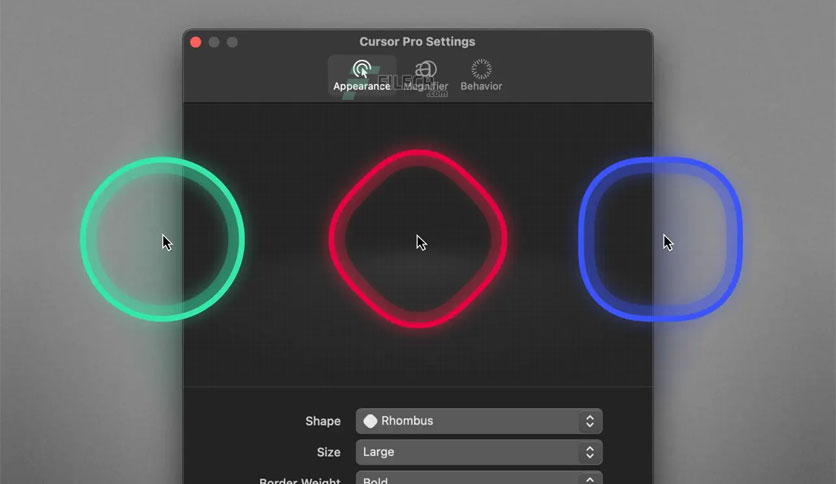
Task: Open the Magnifier tab
Action: coord(425,75)
